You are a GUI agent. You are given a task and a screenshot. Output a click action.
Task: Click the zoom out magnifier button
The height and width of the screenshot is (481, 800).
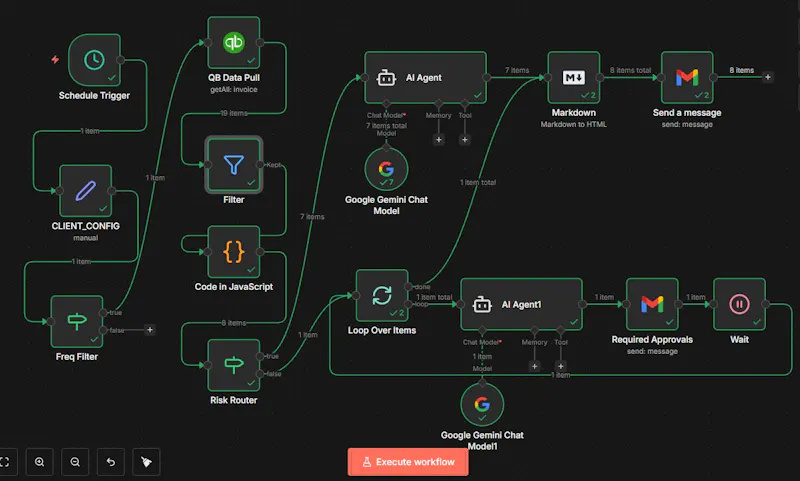pyautogui.click(x=75, y=462)
